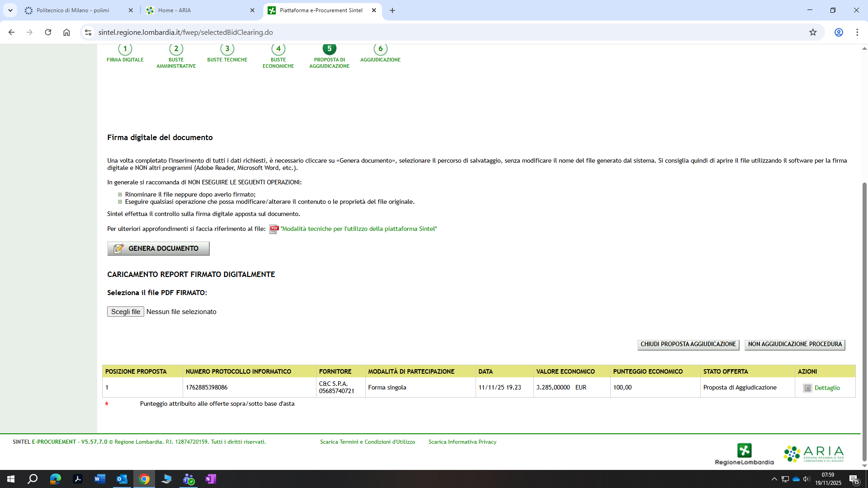Viewport: 868px width, 488px height.
Task: Click Chiudi Proposta Aggiudicazione button
Action: [x=688, y=344]
